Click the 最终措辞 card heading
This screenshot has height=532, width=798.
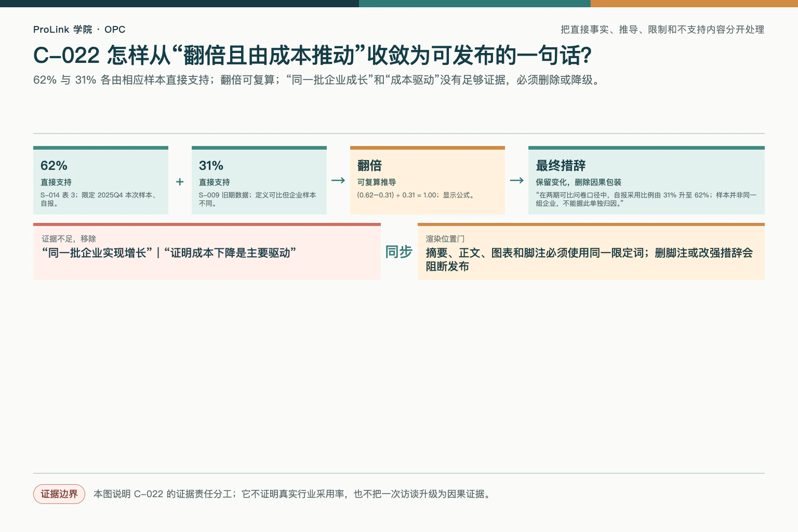561,166
